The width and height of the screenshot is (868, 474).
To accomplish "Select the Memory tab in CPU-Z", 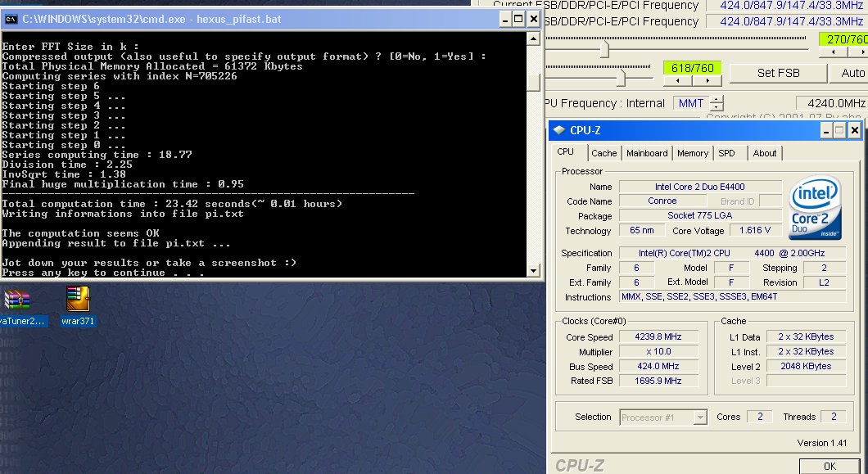I will point(693,153).
